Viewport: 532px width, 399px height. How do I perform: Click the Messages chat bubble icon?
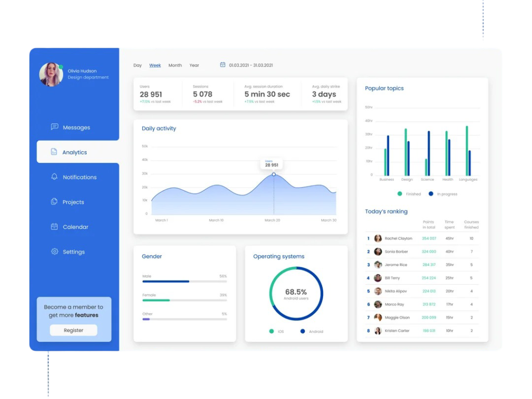[55, 127]
